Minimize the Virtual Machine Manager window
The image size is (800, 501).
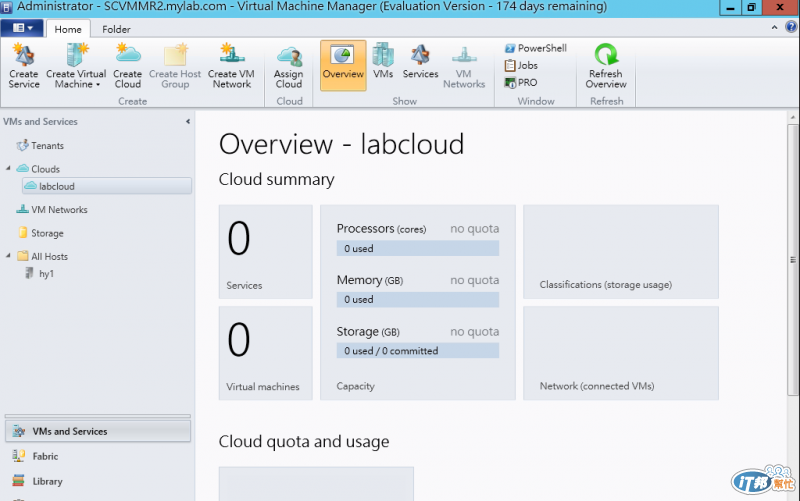pyautogui.click(x=730, y=8)
